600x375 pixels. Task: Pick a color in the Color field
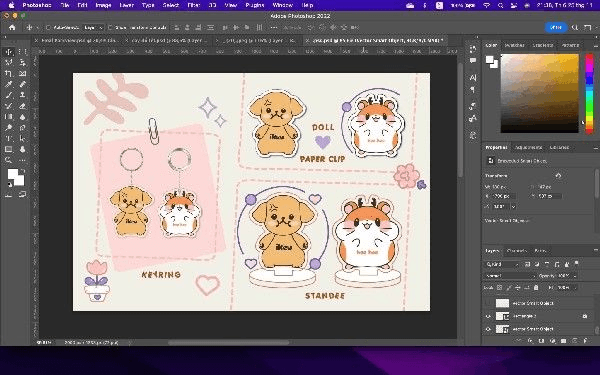(x=540, y=93)
